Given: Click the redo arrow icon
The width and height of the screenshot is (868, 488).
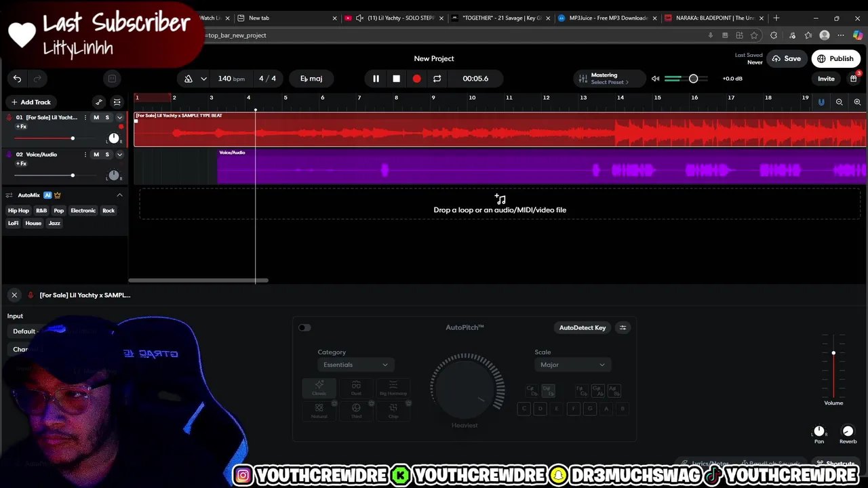Looking at the screenshot, I should pos(37,79).
